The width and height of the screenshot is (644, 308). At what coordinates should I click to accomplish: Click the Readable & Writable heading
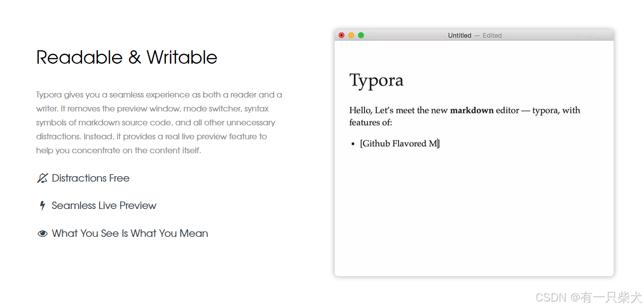click(x=127, y=57)
